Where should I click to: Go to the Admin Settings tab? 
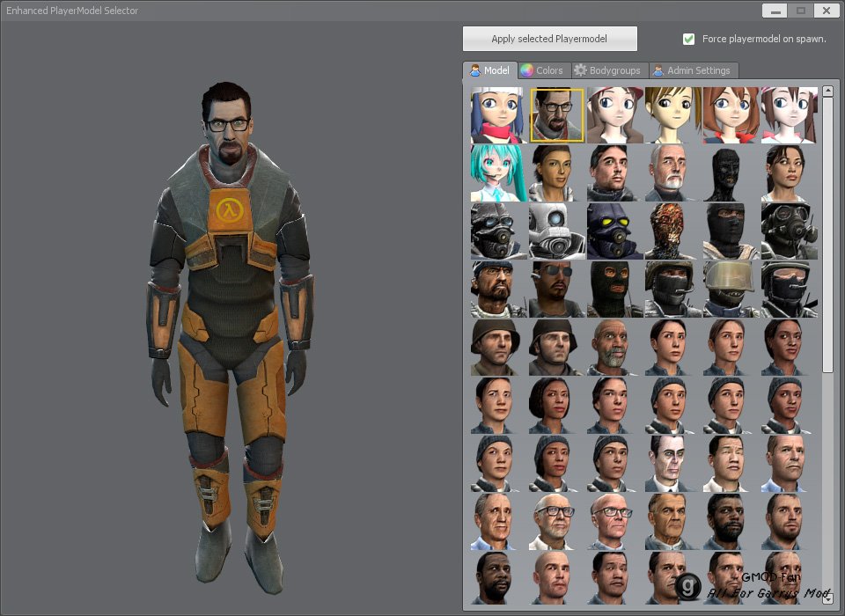692,70
